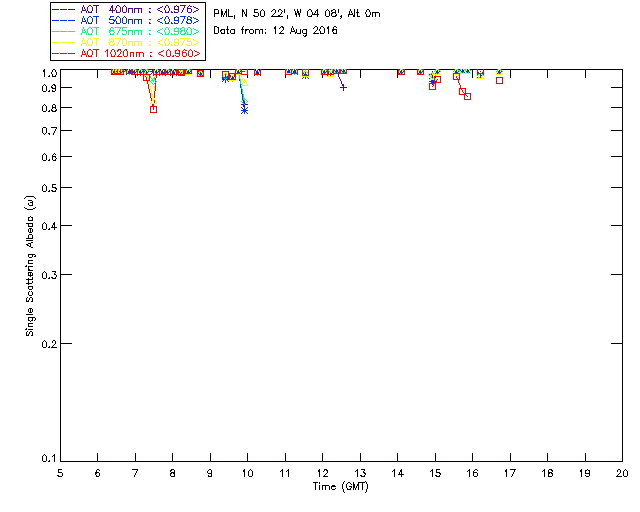Viewport: 640px width, 512px height.
Task: Click the x-axis tick label '17'
Action: 510,473
